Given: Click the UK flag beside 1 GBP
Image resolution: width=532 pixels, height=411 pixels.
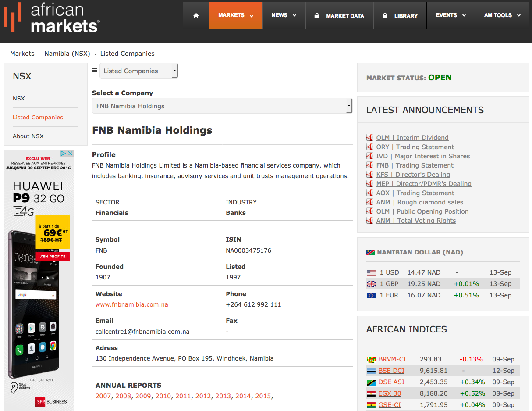Looking at the screenshot, I should click(371, 284).
